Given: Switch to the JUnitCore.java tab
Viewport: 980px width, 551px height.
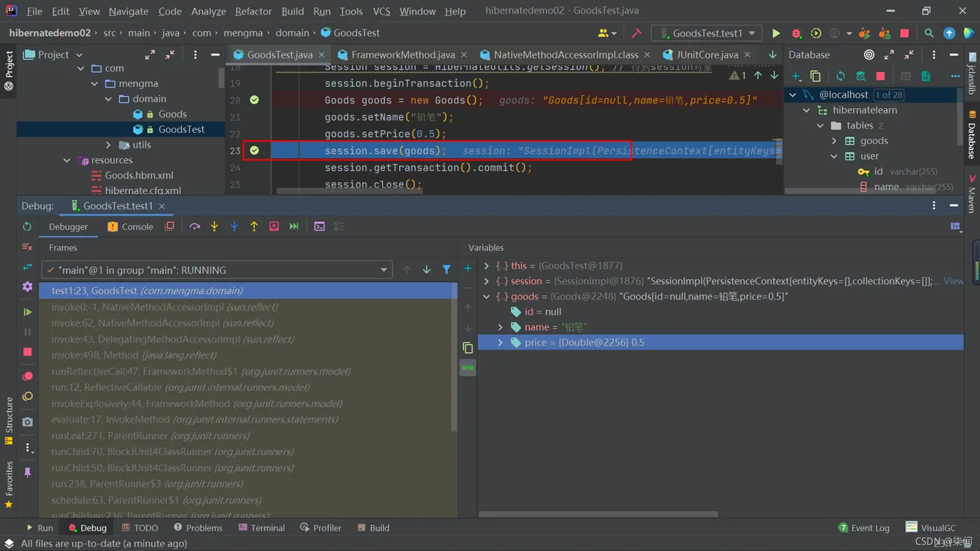Looking at the screenshot, I should (707, 55).
